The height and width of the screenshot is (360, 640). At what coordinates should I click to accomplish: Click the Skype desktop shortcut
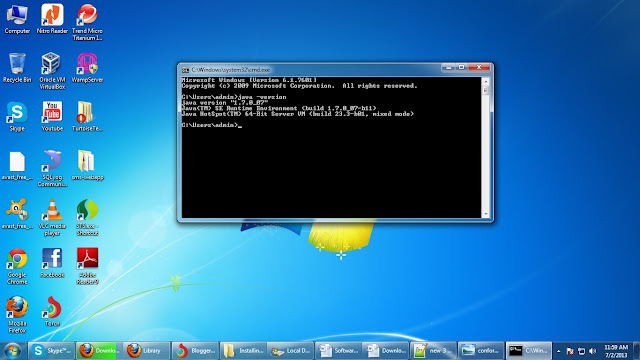pos(17,117)
